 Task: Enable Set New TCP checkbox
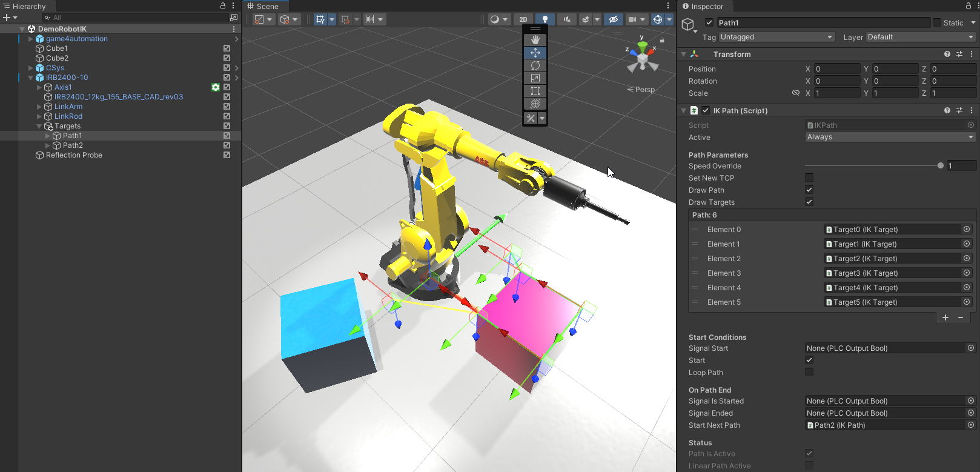click(809, 178)
